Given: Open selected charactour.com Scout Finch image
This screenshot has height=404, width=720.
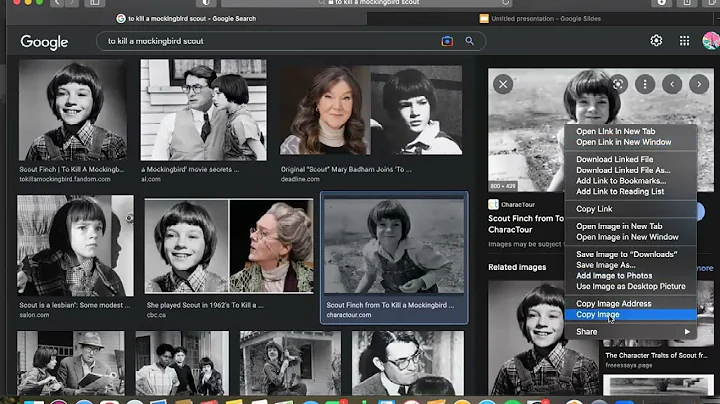Looking at the screenshot, I should (394, 246).
